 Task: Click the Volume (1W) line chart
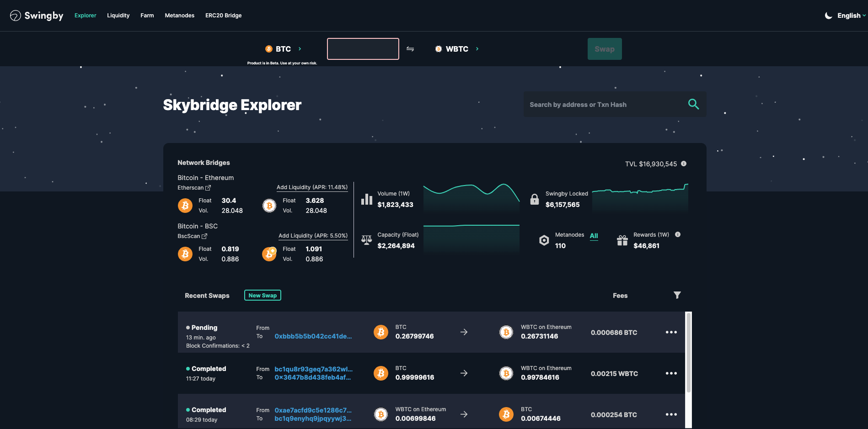[x=472, y=198]
